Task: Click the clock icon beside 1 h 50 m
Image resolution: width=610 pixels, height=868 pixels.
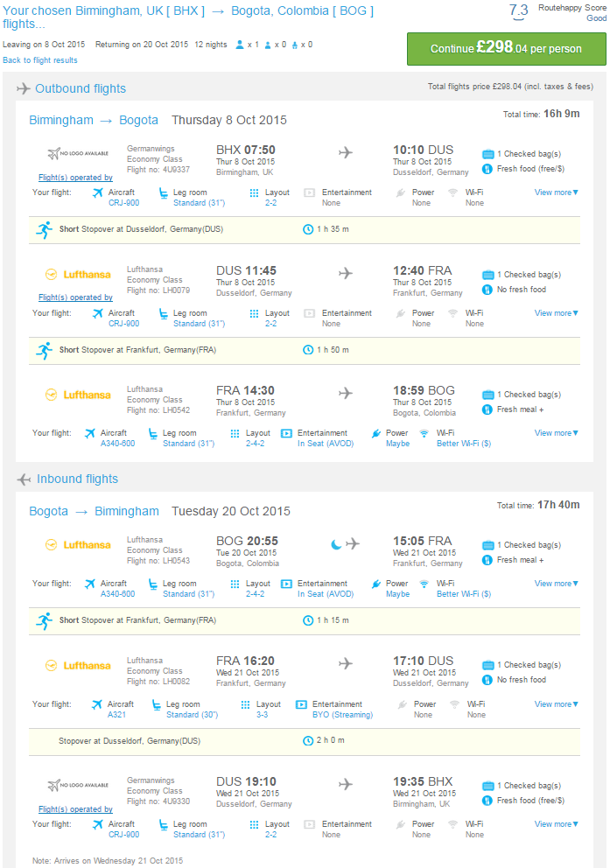Action: coord(308,350)
